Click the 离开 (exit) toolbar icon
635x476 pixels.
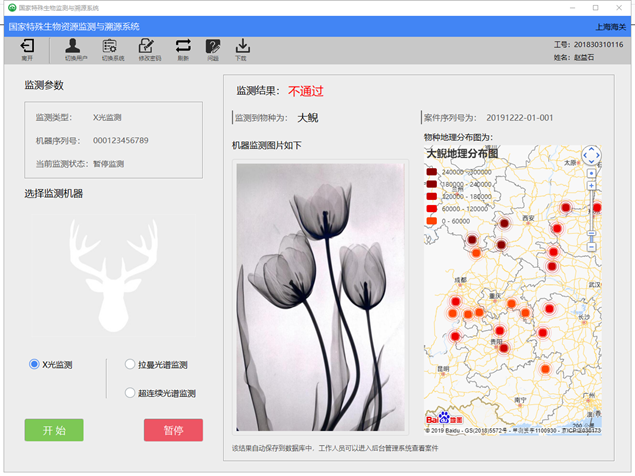27,48
